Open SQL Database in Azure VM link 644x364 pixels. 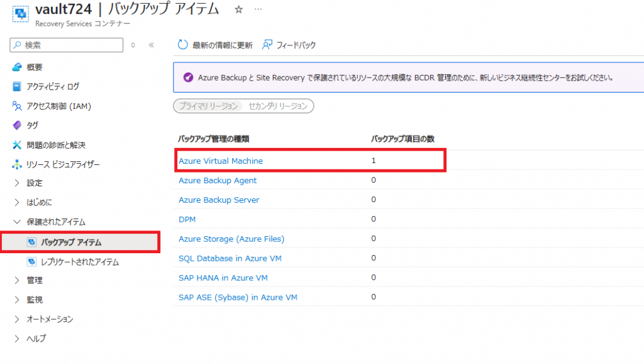pos(230,258)
